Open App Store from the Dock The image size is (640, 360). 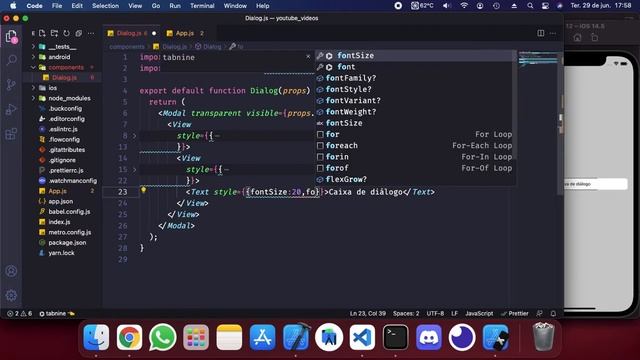click(262, 338)
